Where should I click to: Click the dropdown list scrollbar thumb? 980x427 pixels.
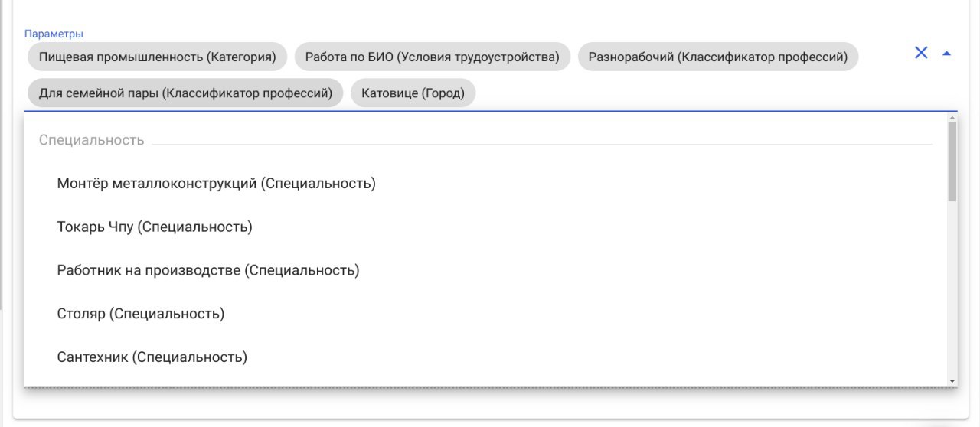(x=952, y=161)
